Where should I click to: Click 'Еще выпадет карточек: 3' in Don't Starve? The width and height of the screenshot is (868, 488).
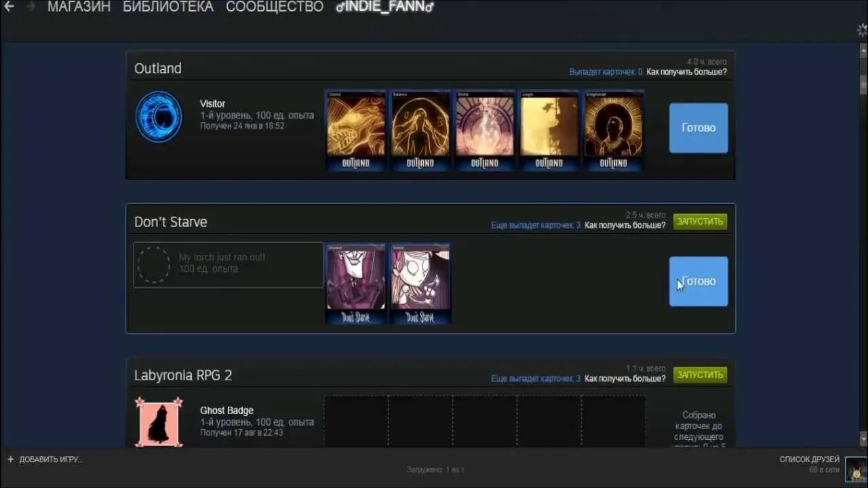coord(536,225)
